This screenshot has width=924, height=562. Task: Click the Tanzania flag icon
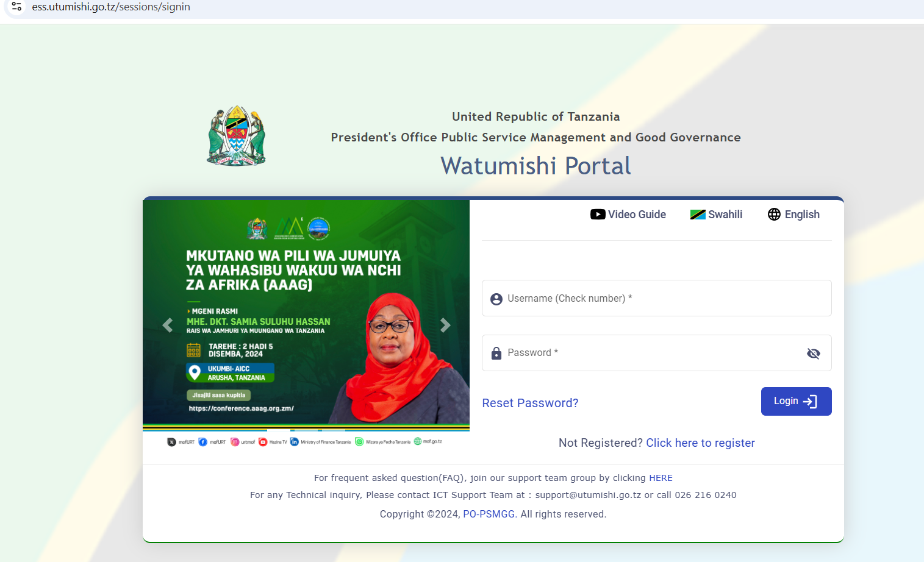698,215
